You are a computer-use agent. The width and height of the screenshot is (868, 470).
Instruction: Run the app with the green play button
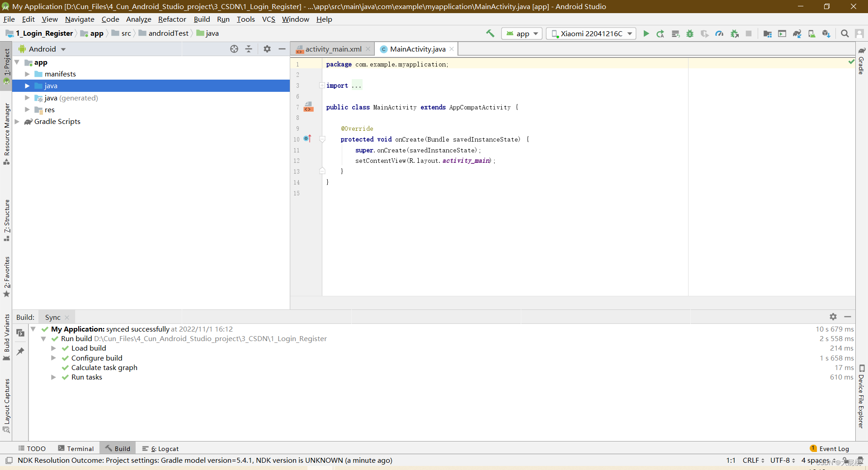pos(646,33)
